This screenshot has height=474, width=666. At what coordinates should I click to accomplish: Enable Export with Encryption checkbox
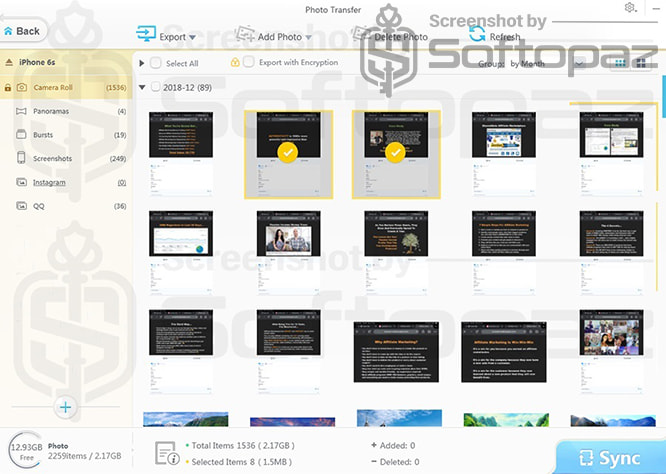click(x=249, y=62)
